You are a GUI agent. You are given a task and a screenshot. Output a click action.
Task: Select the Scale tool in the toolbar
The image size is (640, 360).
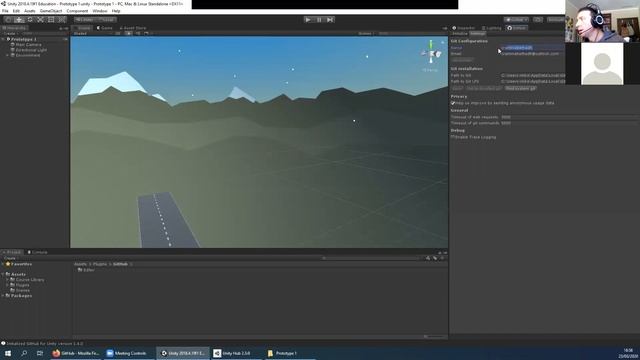click(40, 20)
